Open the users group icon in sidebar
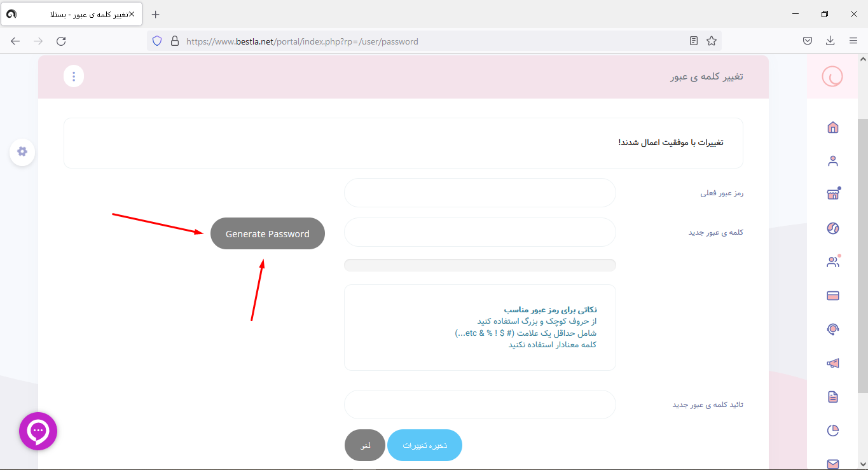Viewport: 868px width, 470px height. click(833, 261)
